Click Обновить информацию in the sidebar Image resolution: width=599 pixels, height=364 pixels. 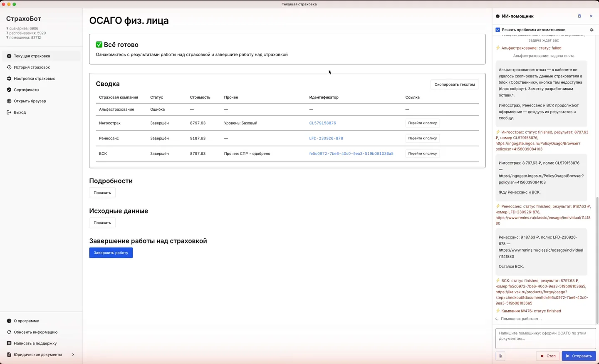click(41, 332)
